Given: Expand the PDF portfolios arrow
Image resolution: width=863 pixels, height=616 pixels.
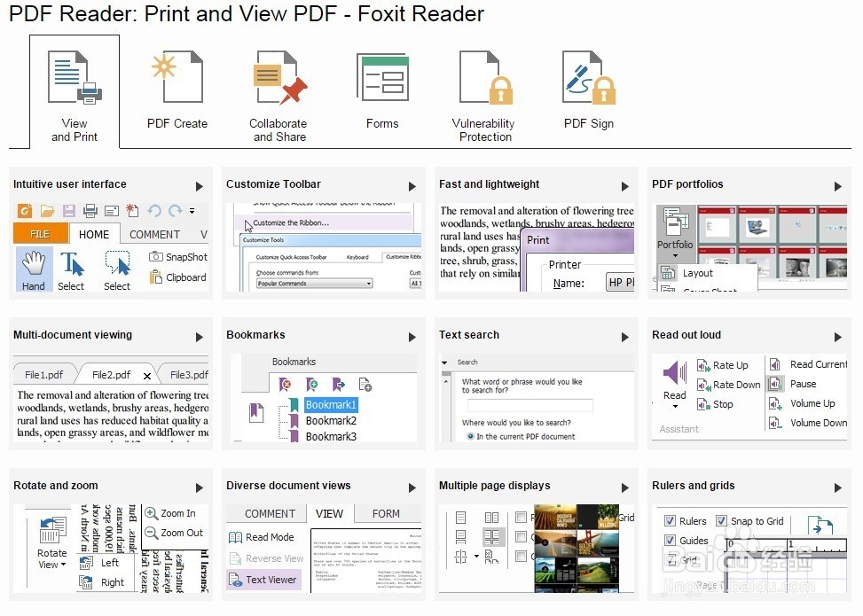Looking at the screenshot, I should tap(837, 186).
